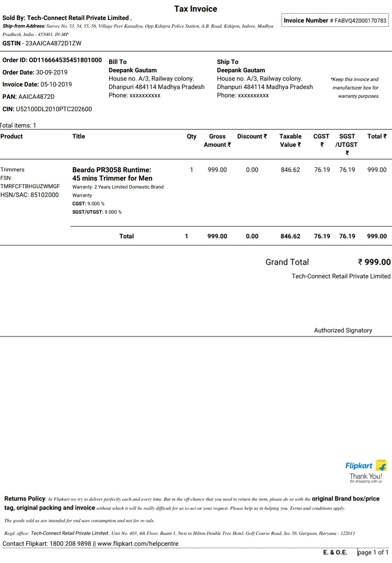
Task: Click the Bill To heading
Action: pos(118,62)
